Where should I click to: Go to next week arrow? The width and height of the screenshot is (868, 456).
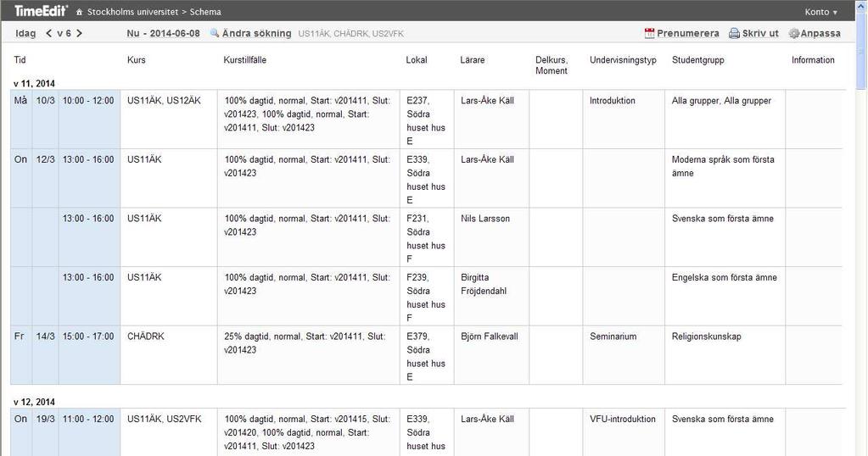pos(79,33)
